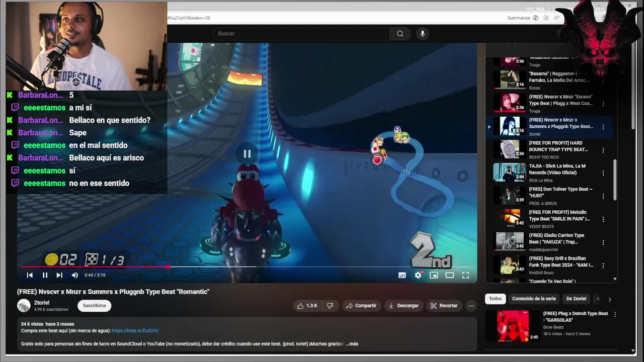Play HARD BOUNCY TRAP TYPE BEAT thumbnail
Screen dimensions: 644x362
tap(509, 149)
